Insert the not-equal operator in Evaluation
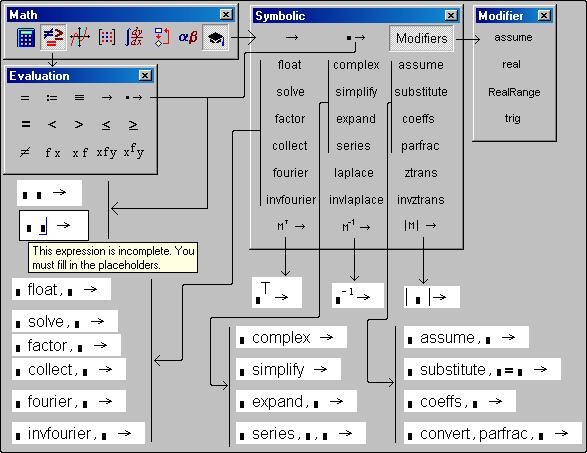587x453 pixels. (25, 152)
